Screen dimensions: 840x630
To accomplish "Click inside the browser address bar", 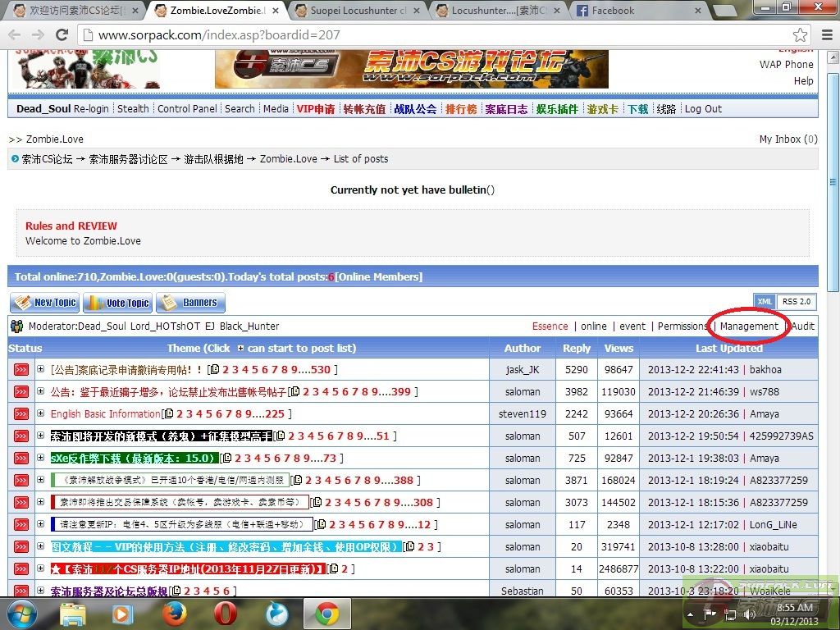I will 328,35.
